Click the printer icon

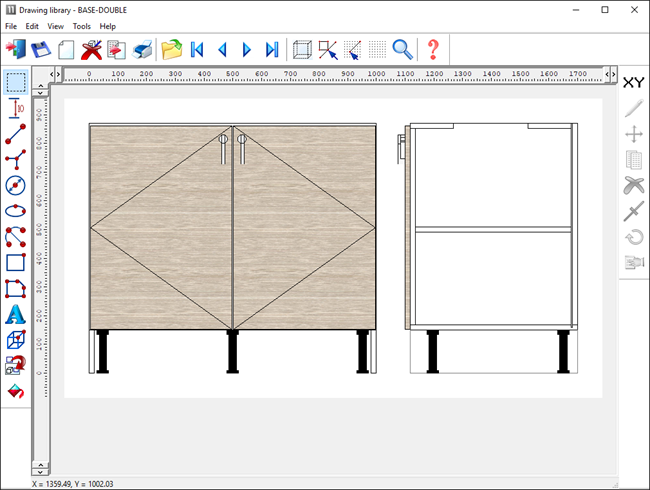[x=142, y=49]
